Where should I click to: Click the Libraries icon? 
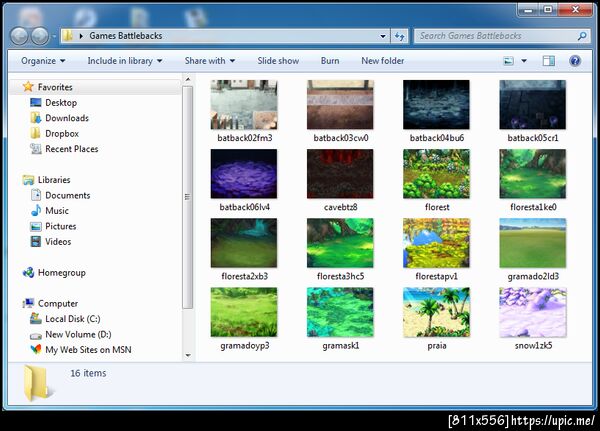coord(28,180)
